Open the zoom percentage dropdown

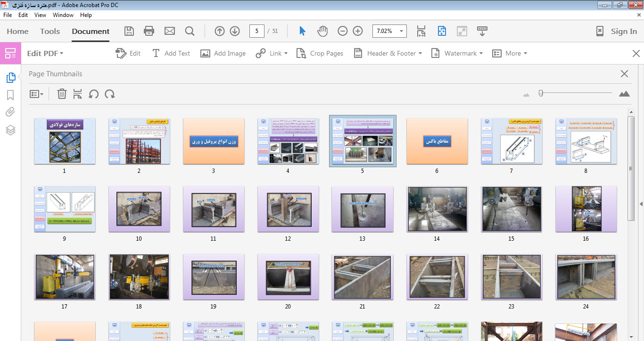[x=402, y=31]
